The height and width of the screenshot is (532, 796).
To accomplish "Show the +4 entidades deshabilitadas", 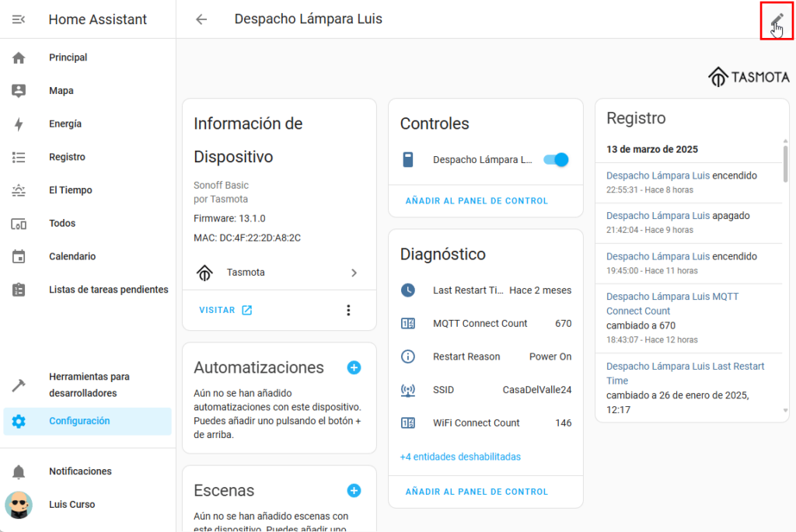I will click(x=460, y=457).
